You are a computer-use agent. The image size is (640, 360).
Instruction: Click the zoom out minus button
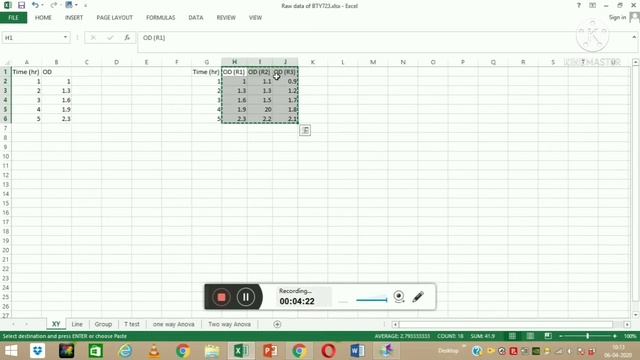coord(561,336)
